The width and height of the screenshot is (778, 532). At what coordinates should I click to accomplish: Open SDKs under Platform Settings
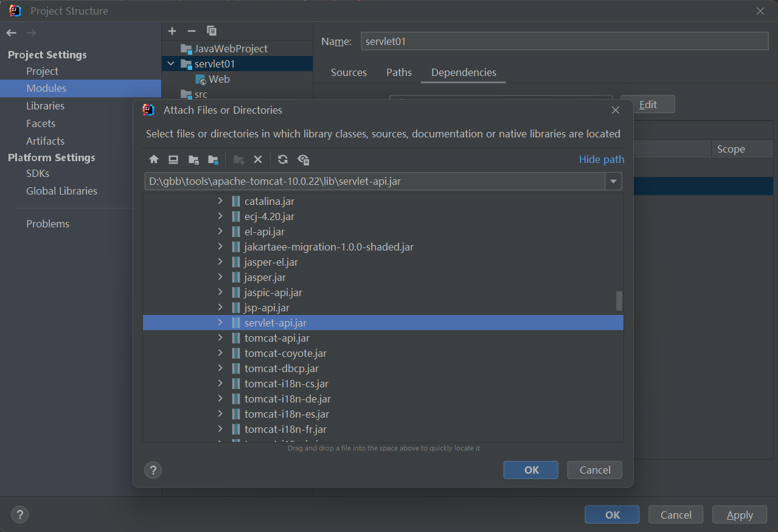point(38,173)
